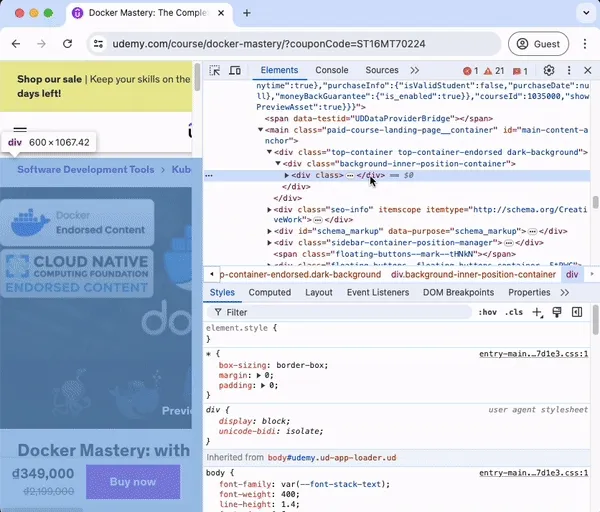
Task: Open the Computed styles tab
Action: click(x=270, y=292)
